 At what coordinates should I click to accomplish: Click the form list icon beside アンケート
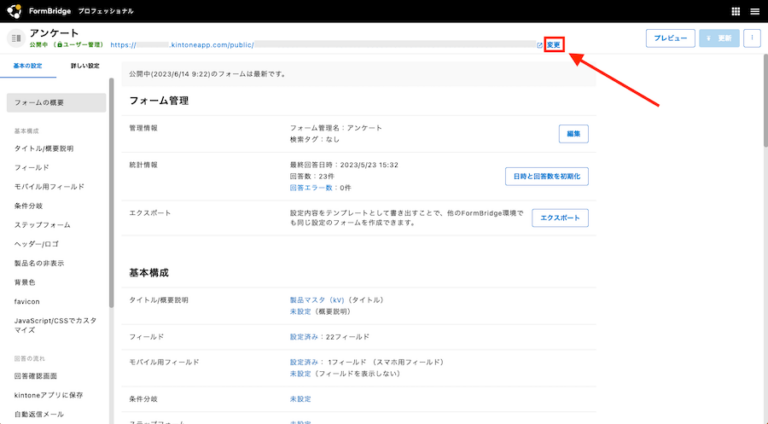(15, 38)
